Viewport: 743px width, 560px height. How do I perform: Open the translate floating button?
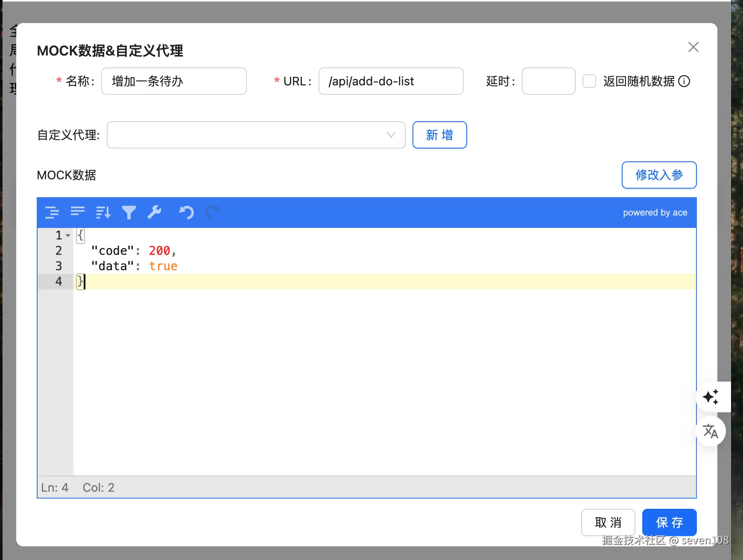(711, 431)
